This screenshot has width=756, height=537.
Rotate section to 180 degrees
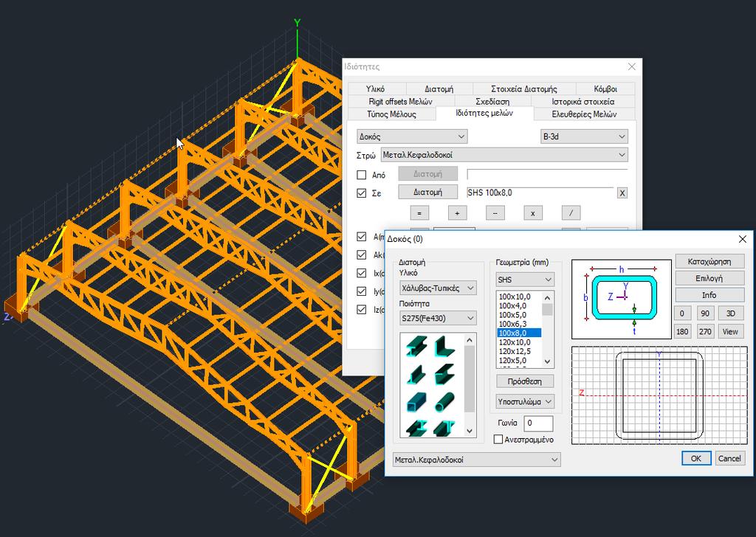[682, 331]
